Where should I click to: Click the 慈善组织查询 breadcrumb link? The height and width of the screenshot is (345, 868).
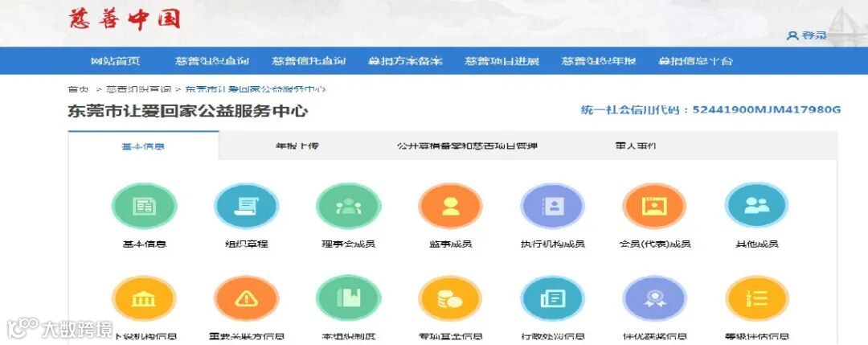tap(138, 89)
